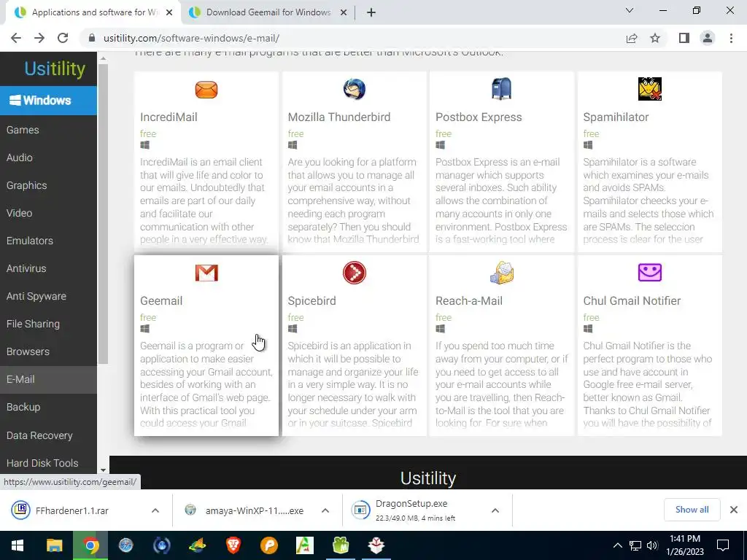Image resolution: width=747 pixels, height=560 pixels.
Task: Click the Usitility logo in sidebar
Action: coord(55,69)
